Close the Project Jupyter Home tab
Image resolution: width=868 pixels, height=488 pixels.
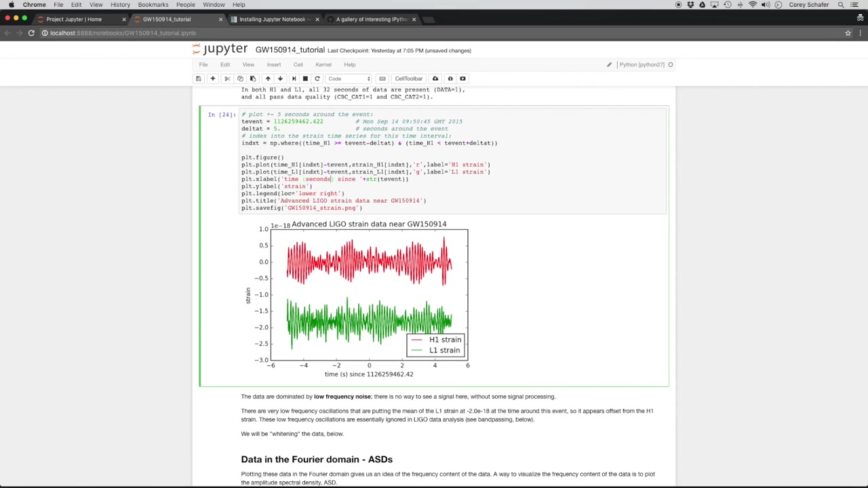point(123,19)
